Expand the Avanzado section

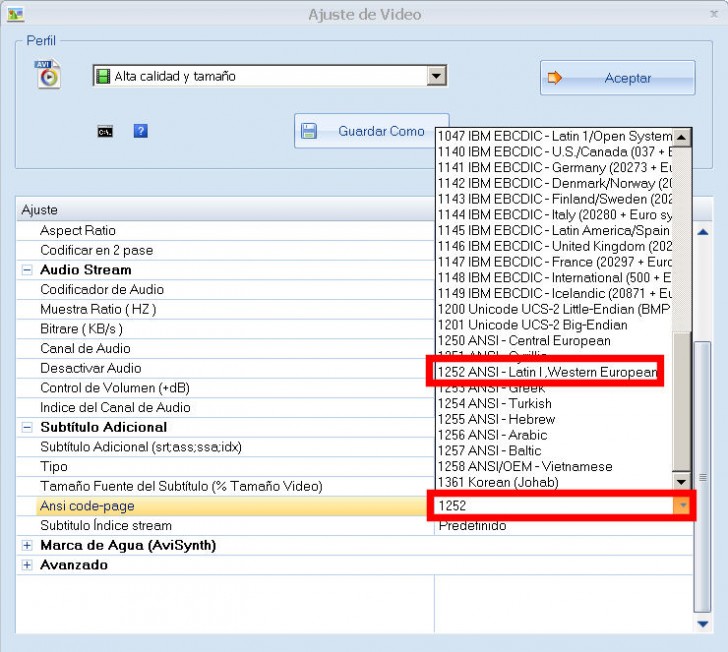click(x=26, y=565)
